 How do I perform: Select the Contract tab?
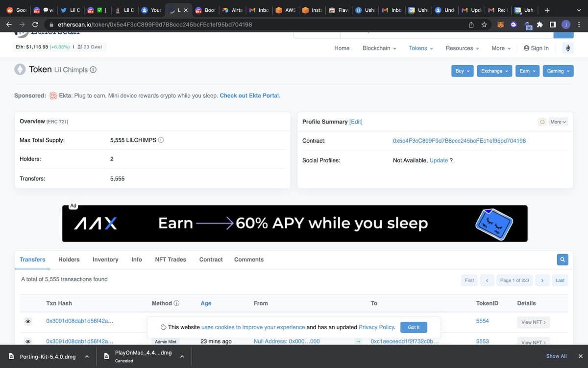point(211,260)
